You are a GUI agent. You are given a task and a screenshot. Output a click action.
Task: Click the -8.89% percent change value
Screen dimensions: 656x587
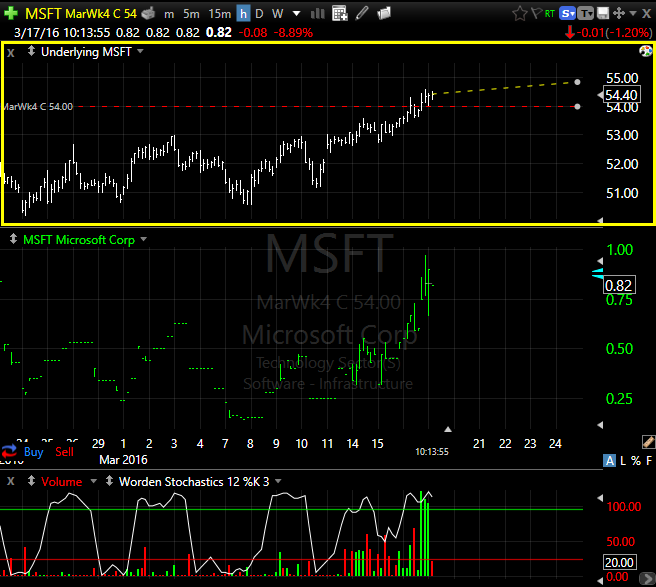pos(293,33)
